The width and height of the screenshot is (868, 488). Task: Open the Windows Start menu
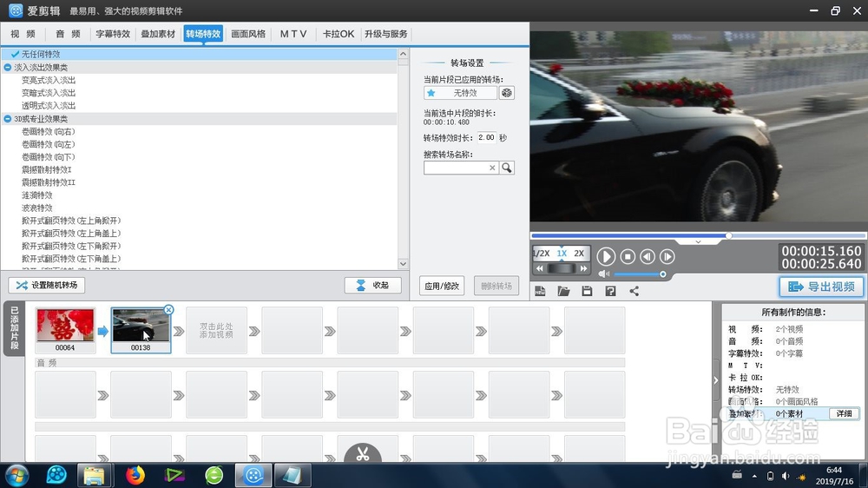pos(16,476)
